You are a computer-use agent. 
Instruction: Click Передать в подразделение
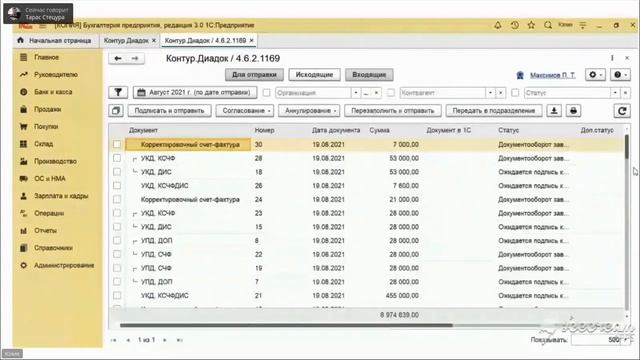494,111
